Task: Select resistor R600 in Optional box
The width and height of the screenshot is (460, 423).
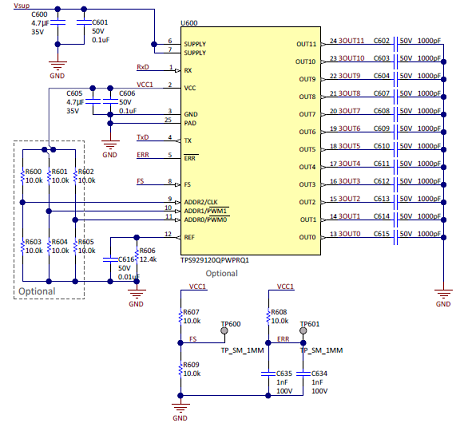Action: pyautogui.click(x=23, y=176)
